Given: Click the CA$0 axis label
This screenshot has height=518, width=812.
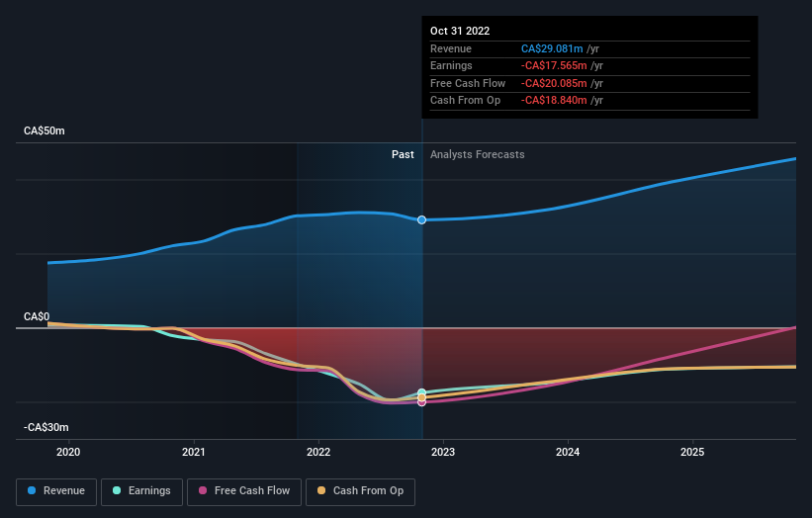Looking at the screenshot, I should (x=37, y=316).
